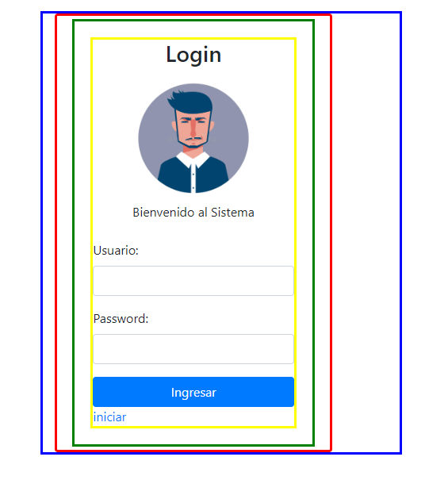Focus the Password input field
448x499 pixels.
click(x=193, y=349)
